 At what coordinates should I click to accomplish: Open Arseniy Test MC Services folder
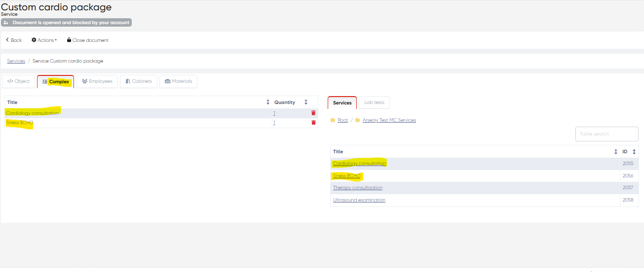coord(389,120)
